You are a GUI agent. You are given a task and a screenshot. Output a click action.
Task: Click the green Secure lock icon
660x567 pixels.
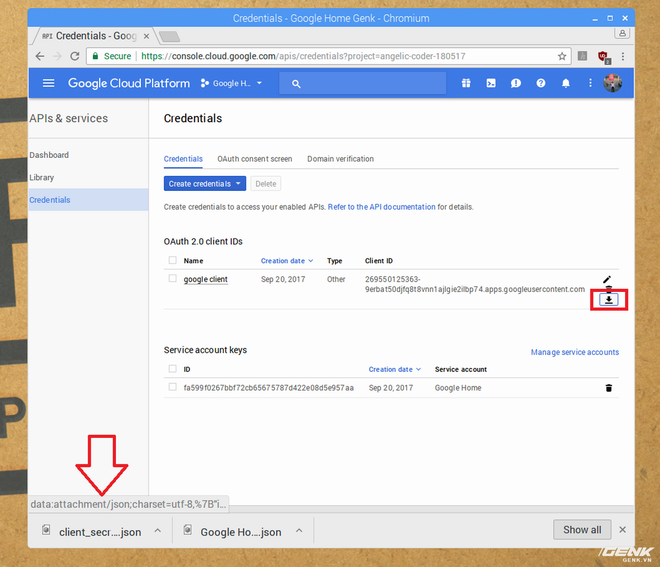tap(96, 56)
